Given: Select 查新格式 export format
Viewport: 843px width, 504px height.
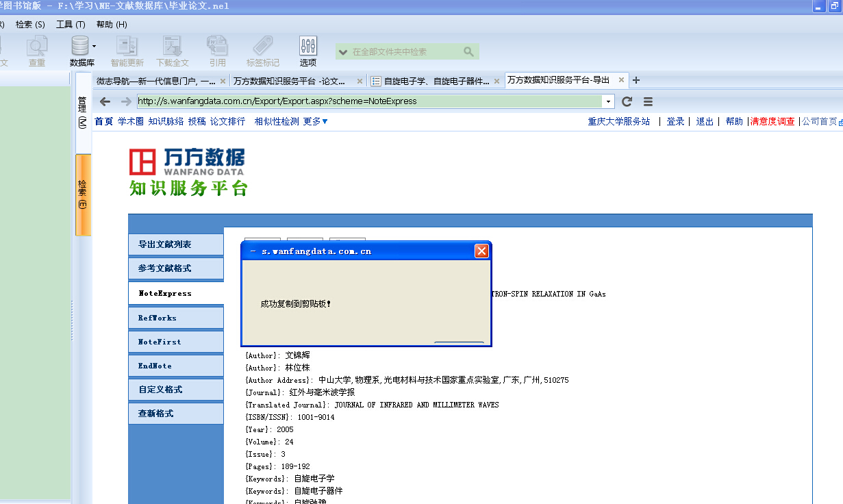Looking at the screenshot, I should (176, 414).
